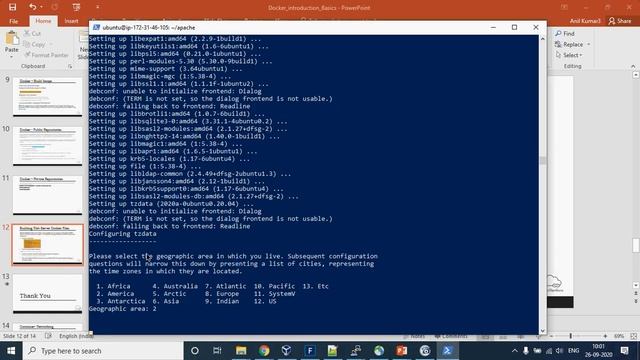Select slide 9 thumbnail
Screen dimensions: 640x360
click(x=47, y=97)
